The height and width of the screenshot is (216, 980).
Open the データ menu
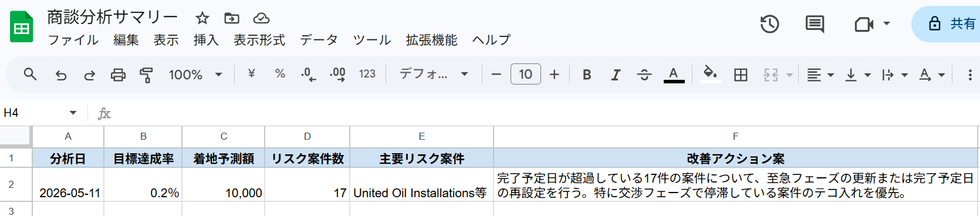pos(319,40)
